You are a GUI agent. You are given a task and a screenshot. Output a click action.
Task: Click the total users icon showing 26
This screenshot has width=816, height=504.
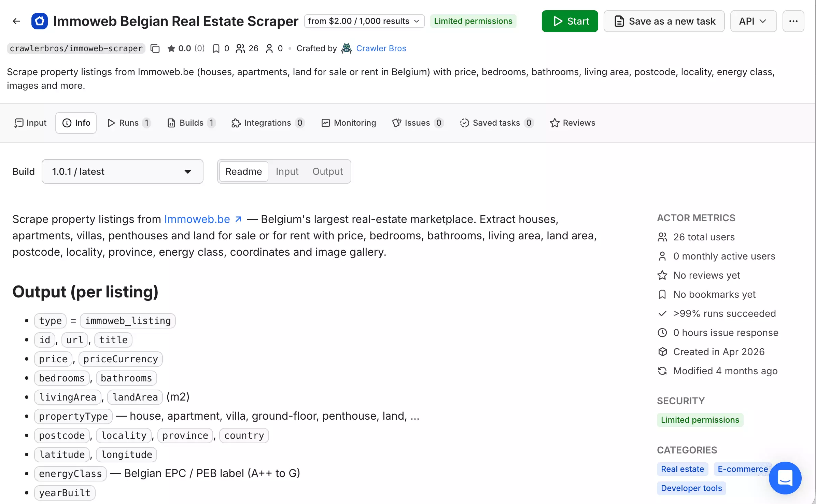[240, 48]
